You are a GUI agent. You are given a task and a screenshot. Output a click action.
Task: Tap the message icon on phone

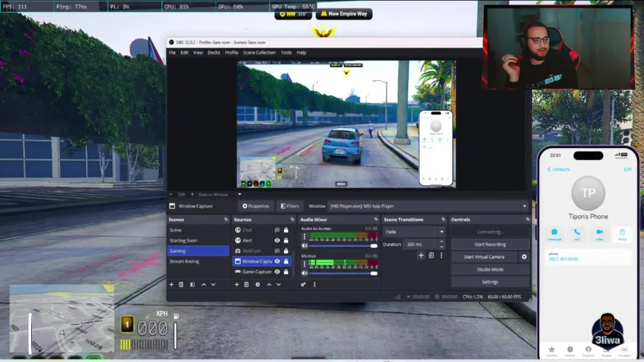tap(554, 234)
